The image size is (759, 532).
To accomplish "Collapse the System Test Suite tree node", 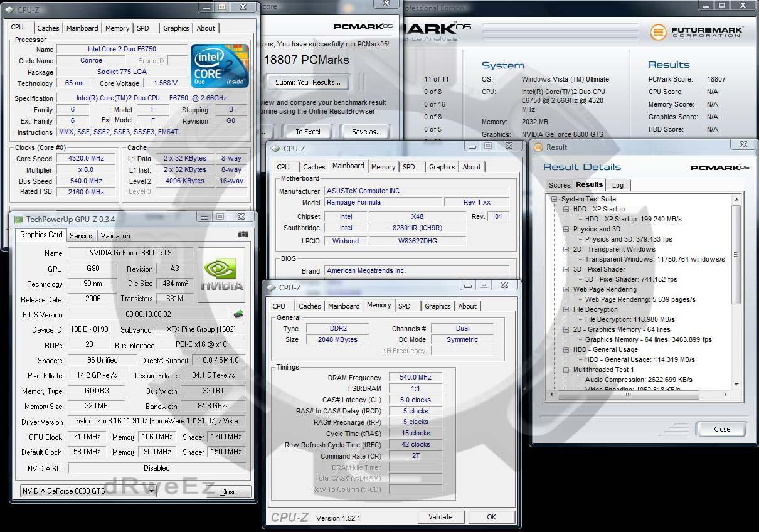I will coord(555,199).
